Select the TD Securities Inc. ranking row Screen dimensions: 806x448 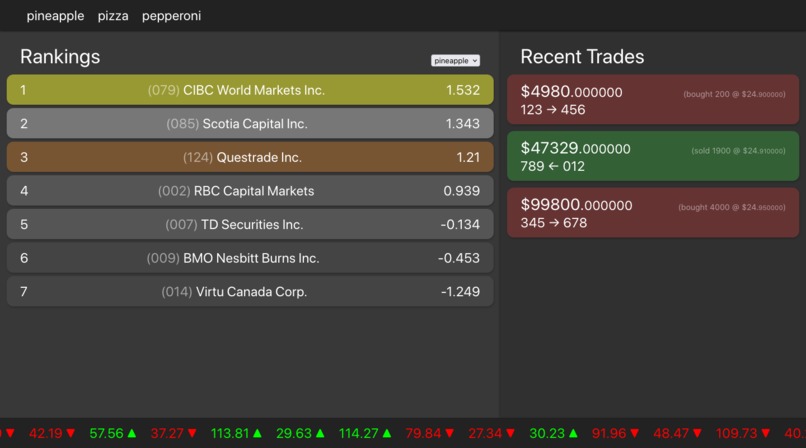pos(250,224)
